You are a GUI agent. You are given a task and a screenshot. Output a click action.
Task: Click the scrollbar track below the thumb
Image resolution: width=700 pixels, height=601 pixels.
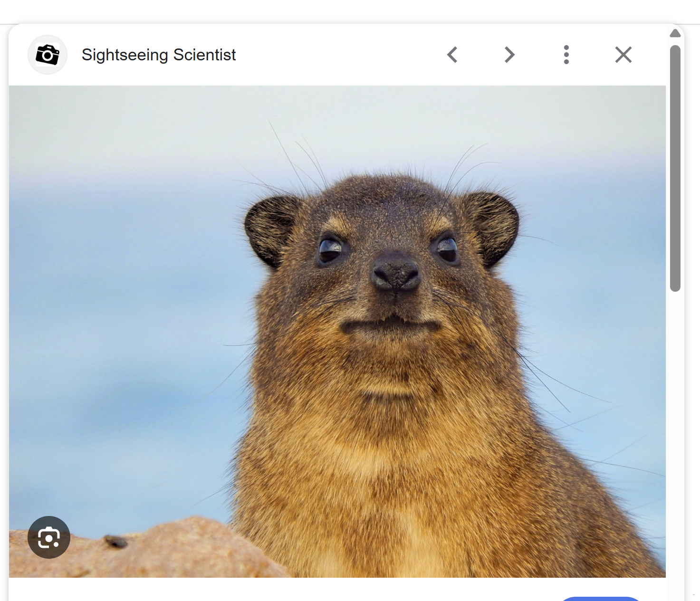[675, 428]
